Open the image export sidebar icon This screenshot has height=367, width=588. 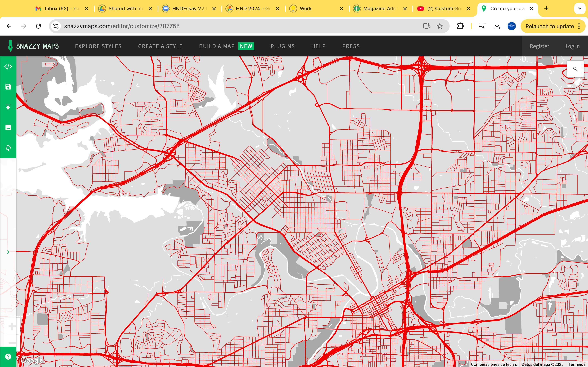(x=8, y=127)
